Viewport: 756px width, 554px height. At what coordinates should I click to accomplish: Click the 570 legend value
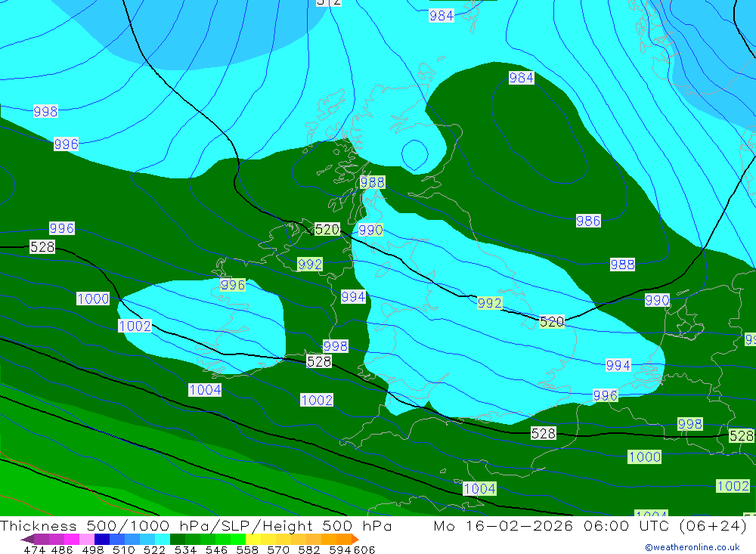click(x=278, y=550)
